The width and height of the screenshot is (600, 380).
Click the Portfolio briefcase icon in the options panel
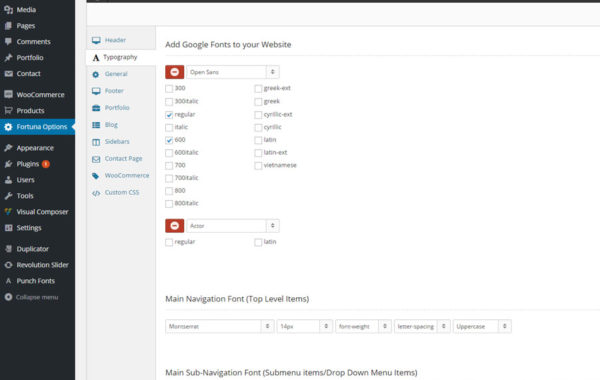tap(96, 108)
